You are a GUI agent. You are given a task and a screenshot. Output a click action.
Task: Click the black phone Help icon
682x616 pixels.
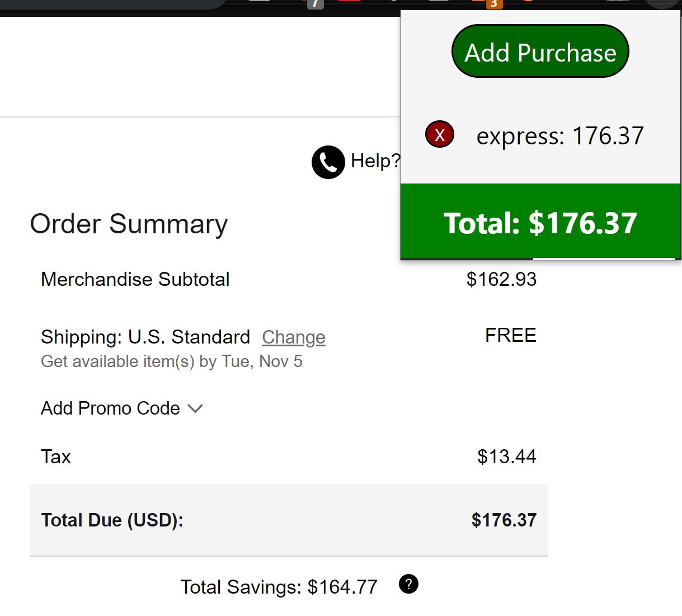(328, 162)
